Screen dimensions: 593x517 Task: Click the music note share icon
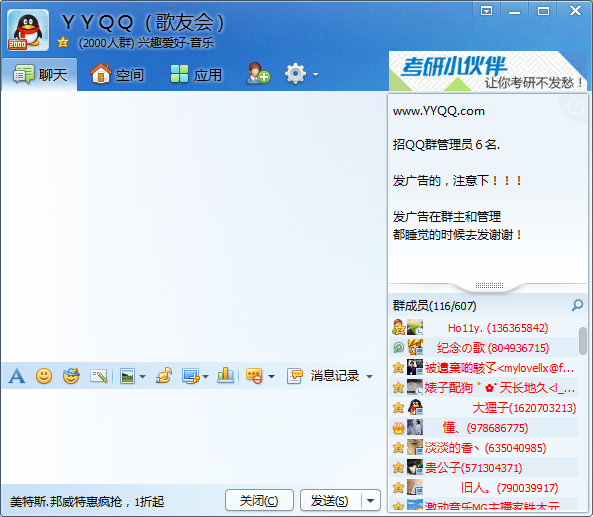pyautogui.click(x=164, y=376)
